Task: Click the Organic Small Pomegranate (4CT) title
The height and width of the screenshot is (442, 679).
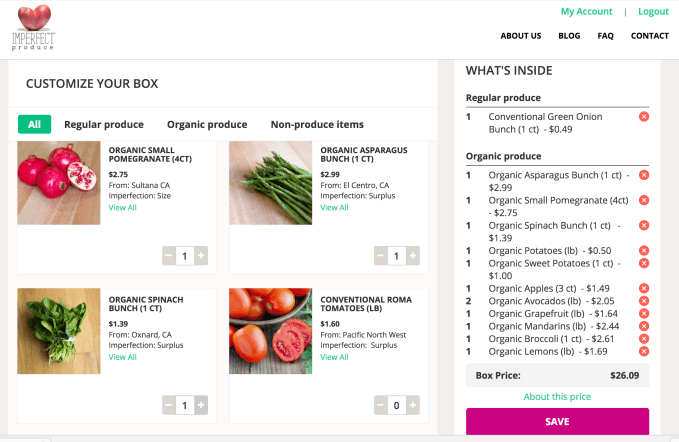Action: (150, 155)
